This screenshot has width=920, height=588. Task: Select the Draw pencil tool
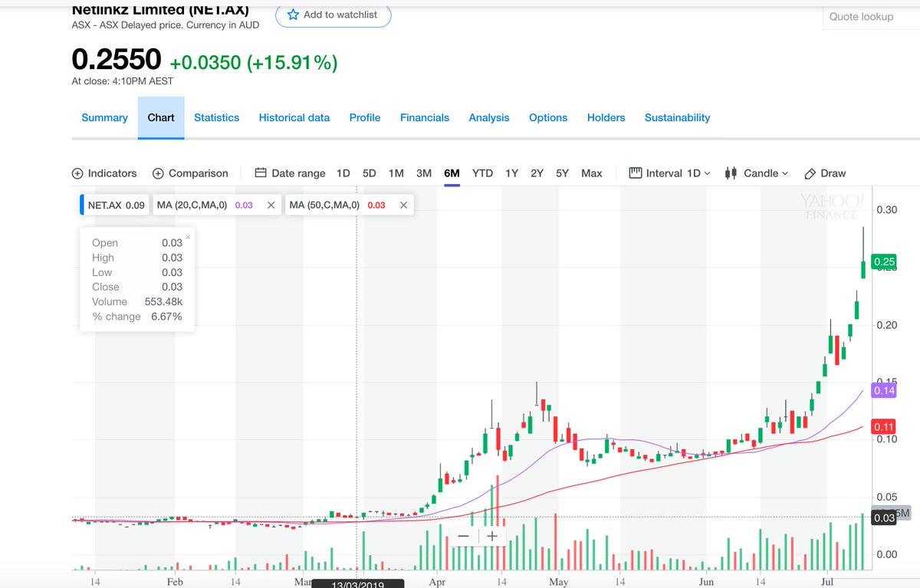coord(809,173)
